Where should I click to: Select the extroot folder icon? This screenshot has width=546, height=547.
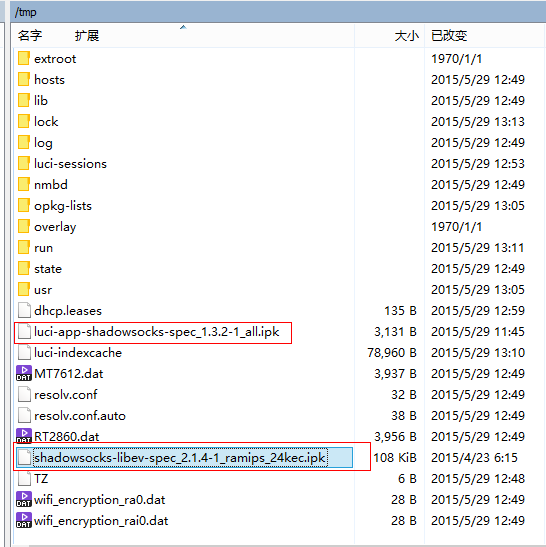point(24,59)
